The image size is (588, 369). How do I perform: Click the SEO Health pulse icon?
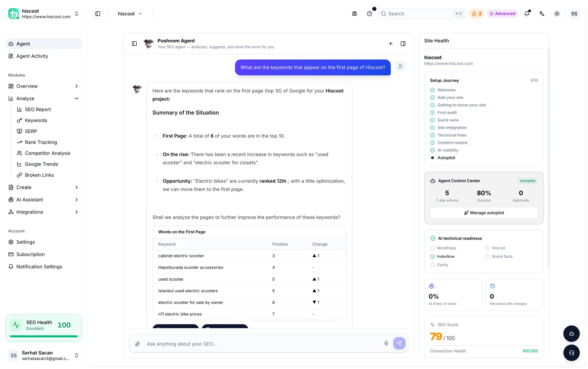(x=16, y=325)
